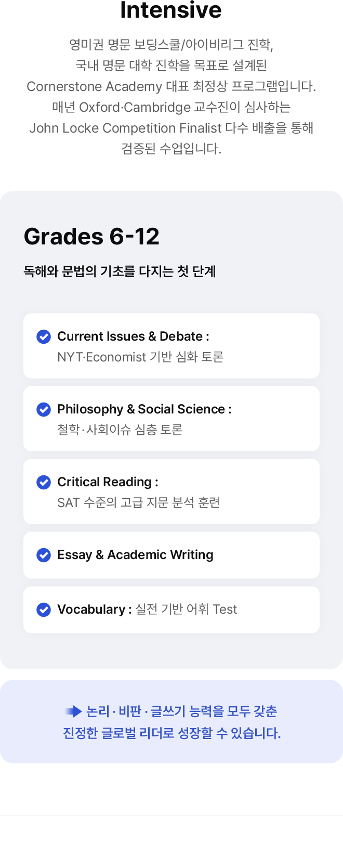Click the banner line 진정한 글로벌 리더로 성장할 수 있습니다
Viewport: 343px width, 868px height.
171,733
